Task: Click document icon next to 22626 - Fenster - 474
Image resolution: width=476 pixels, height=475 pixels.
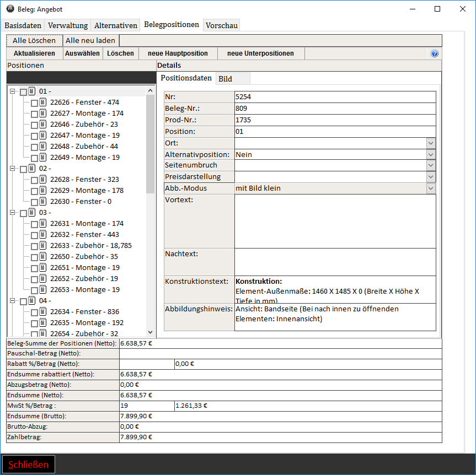Action: pos(42,102)
